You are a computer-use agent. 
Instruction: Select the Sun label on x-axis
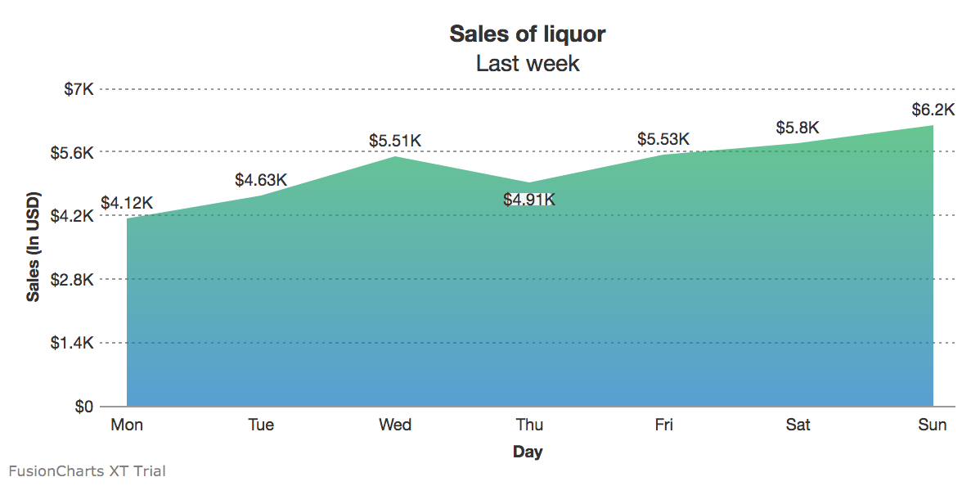pyautogui.click(x=933, y=425)
